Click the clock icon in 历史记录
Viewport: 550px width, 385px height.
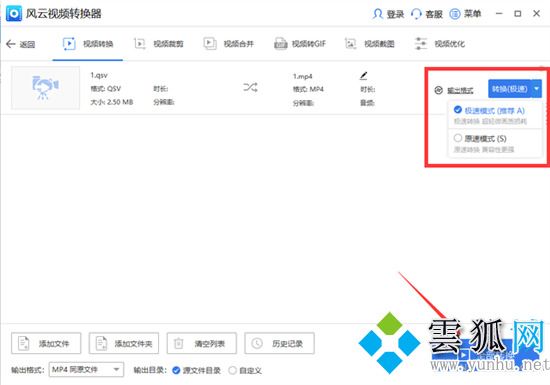pyautogui.click(x=257, y=343)
